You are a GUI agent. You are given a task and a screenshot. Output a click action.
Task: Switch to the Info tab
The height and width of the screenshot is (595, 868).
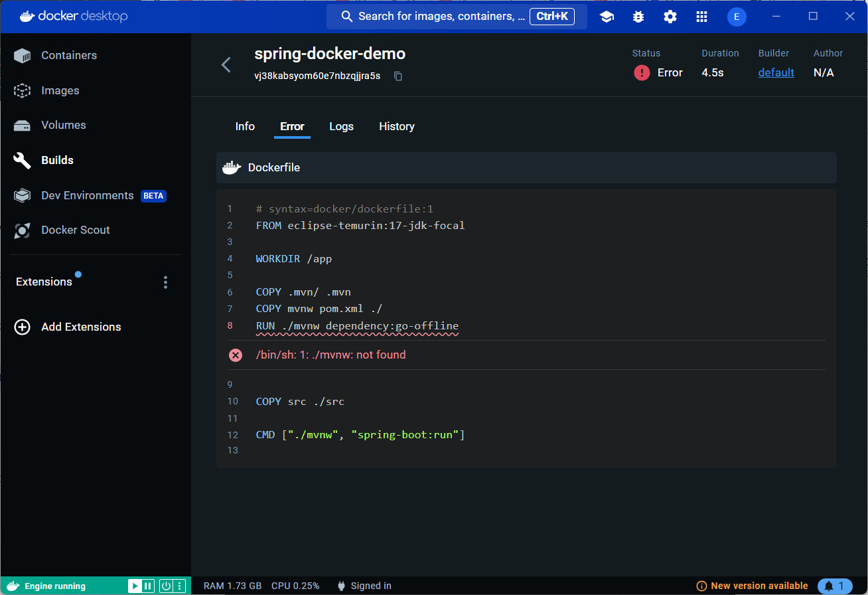point(245,126)
